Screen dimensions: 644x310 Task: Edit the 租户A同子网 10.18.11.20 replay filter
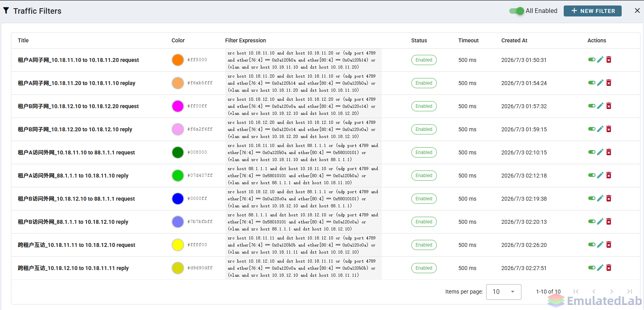(x=600, y=83)
